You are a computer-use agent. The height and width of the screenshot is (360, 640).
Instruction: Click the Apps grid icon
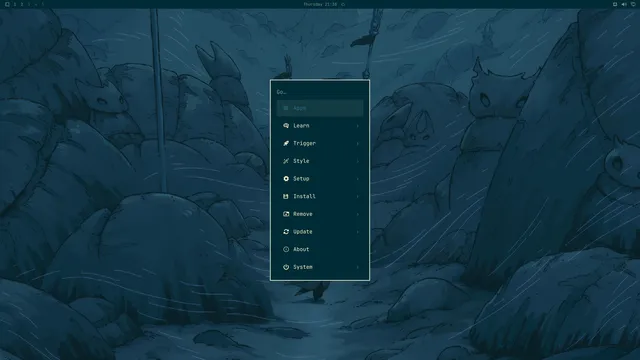pyautogui.click(x=286, y=108)
